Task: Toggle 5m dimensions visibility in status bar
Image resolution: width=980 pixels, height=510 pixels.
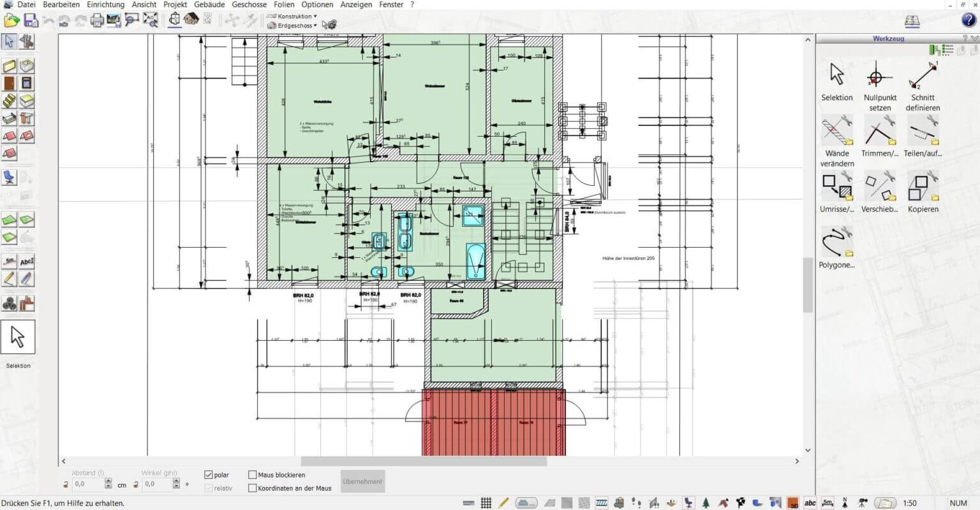Action: click(x=828, y=503)
